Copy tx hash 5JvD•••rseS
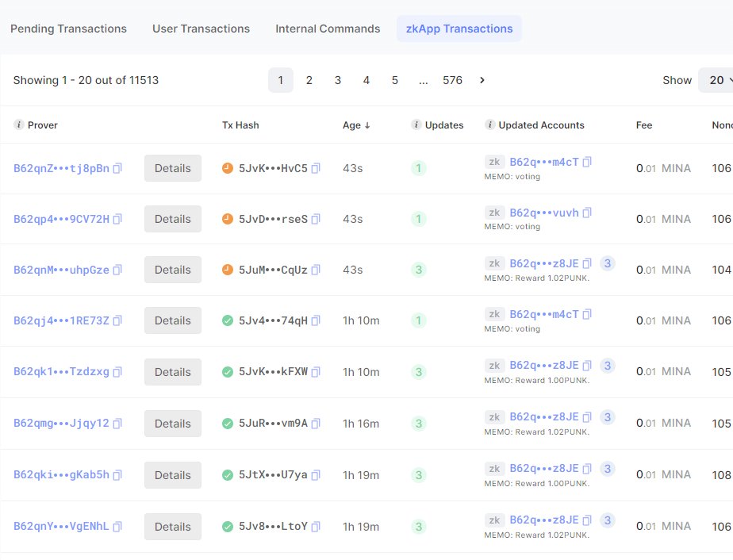733x560 pixels. tap(316, 219)
